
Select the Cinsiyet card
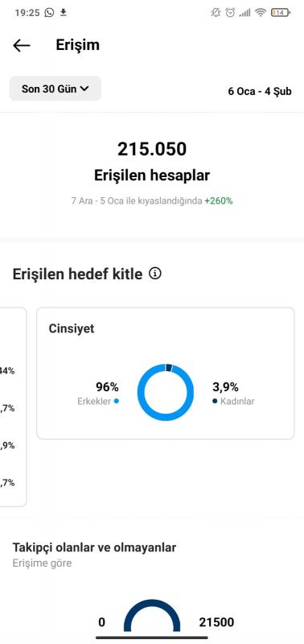click(166, 374)
